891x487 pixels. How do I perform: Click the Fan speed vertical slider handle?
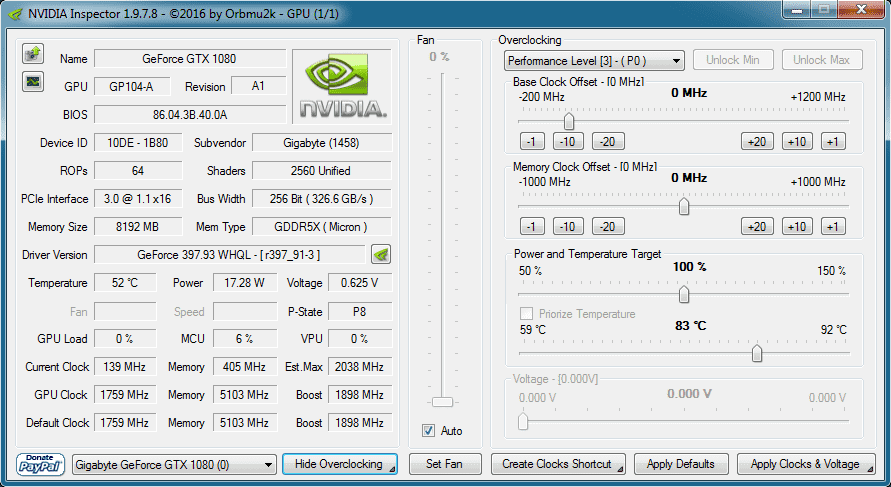pyautogui.click(x=442, y=402)
